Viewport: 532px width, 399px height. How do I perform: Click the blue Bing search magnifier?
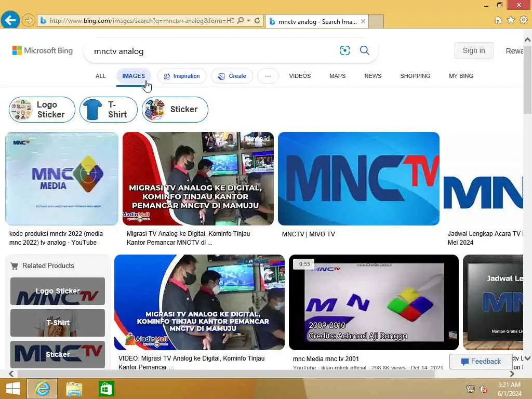click(365, 50)
